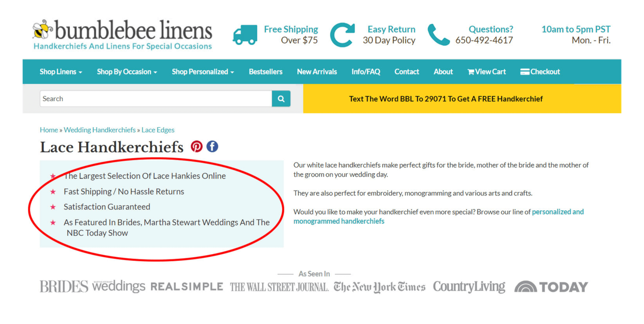644x324 pixels.
Task: Go to New Arrivals
Action: 317,72
